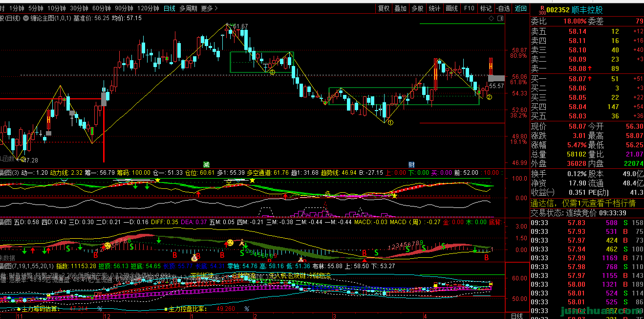Open the 缠论主图(1,0,1) indicator settings
This screenshot has height=319, width=644.
pyautogui.click(x=50, y=18)
